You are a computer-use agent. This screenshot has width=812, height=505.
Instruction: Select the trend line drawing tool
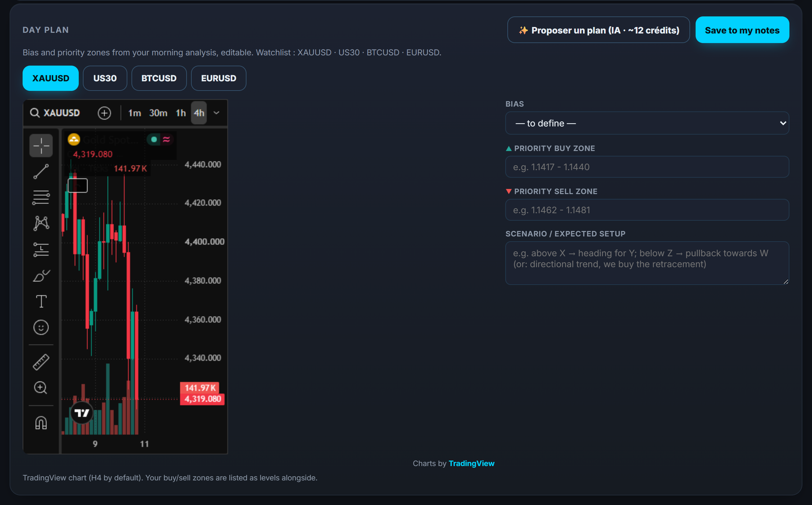41,171
